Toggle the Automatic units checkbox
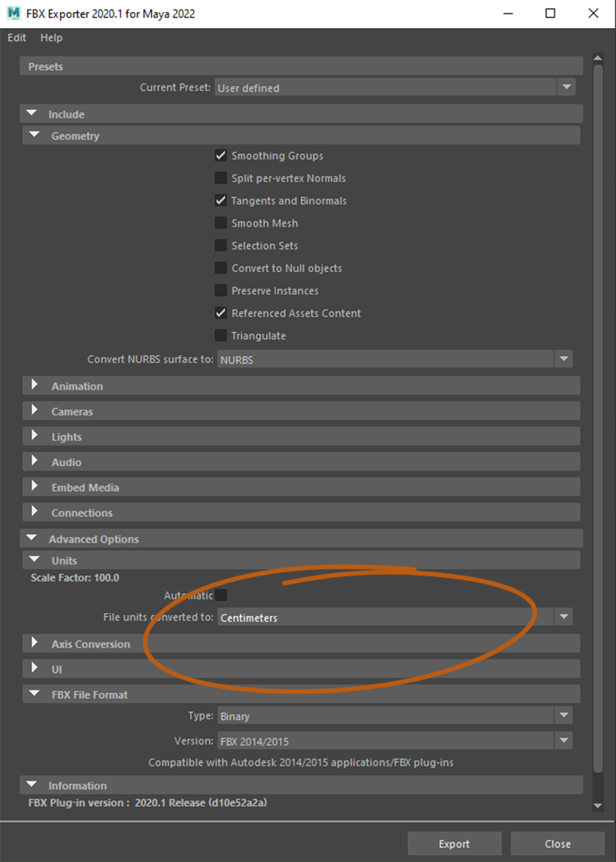 point(221,595)
